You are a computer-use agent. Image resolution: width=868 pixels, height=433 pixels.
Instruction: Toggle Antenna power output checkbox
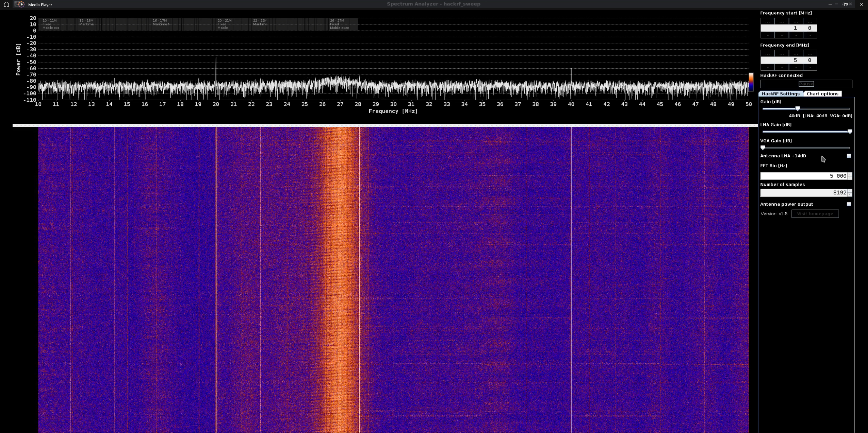tap(849, 204)
